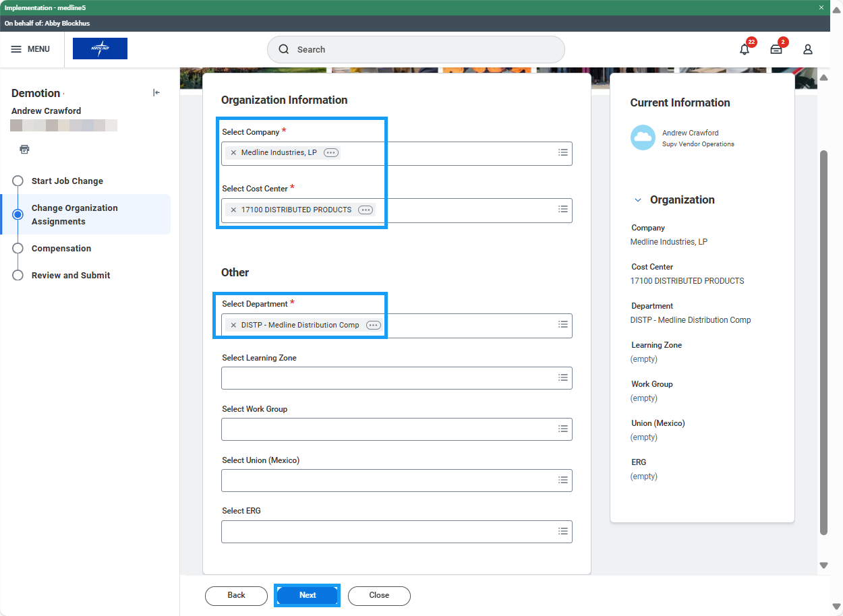Open the Select Learning Zone prompt list
This screenshot has height=616, width=843.
[562, 378]
